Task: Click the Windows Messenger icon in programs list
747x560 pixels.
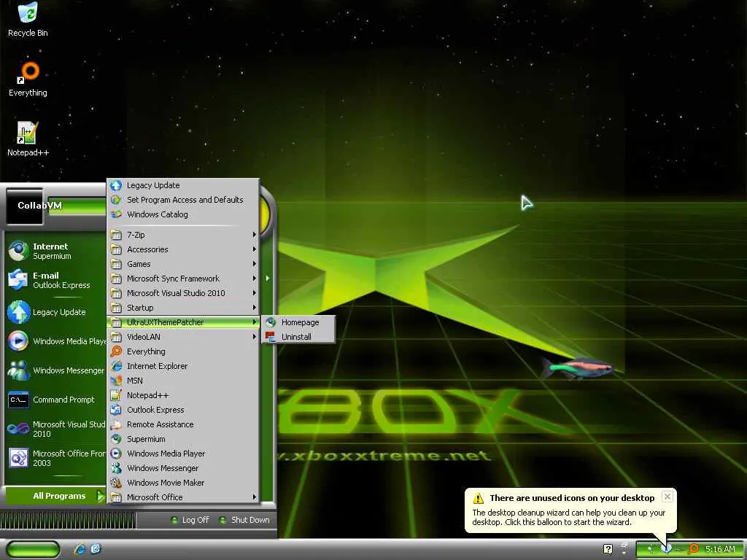Action: (x=116, y=468)
